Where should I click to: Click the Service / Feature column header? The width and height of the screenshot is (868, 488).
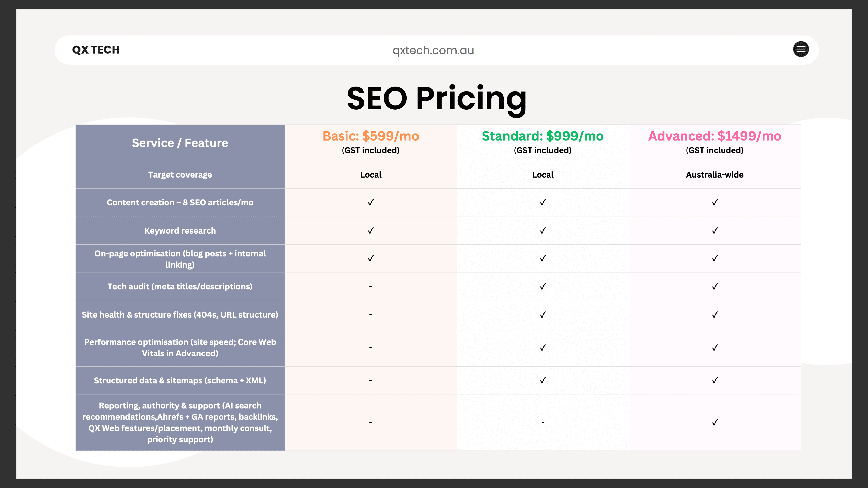(x=180, y=143)
